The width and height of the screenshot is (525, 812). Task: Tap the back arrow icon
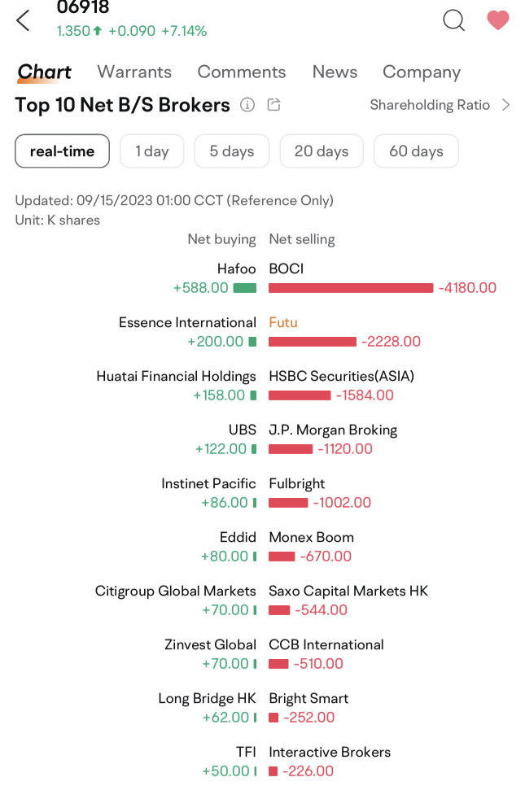pos(23,20)
